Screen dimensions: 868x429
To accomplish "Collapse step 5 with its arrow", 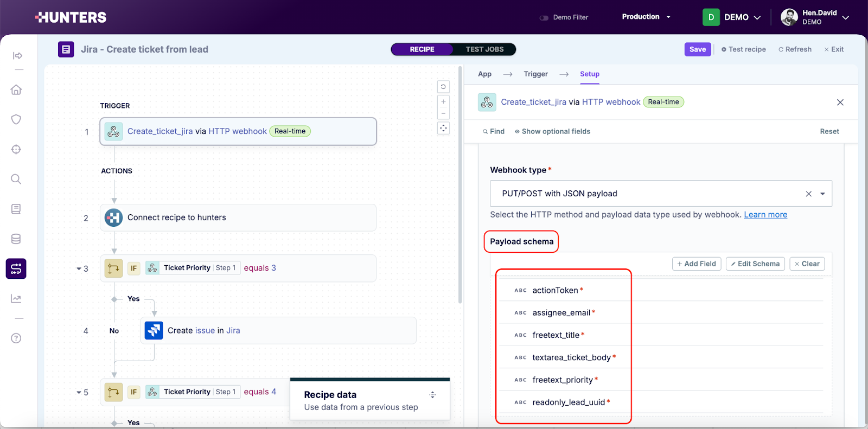I will (79, 392).
